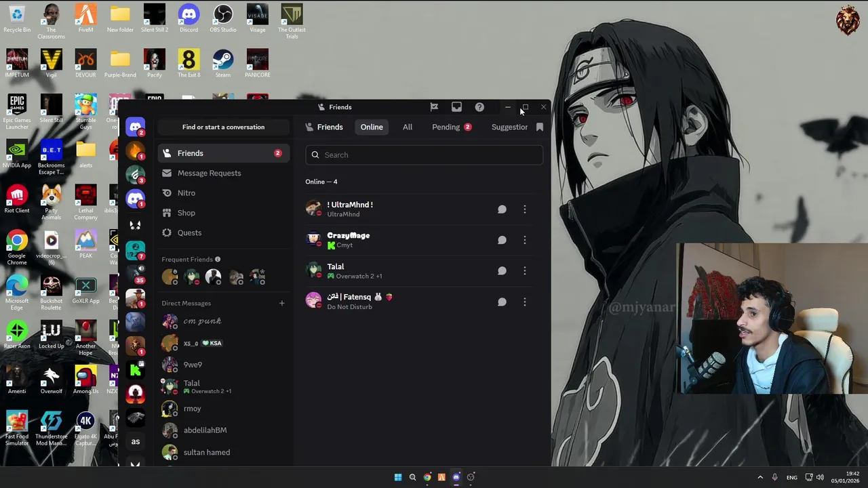The height and width of the screenshot is (488, 868).
Task: Select New folder on desktop
Action: (x=120, y=18)
